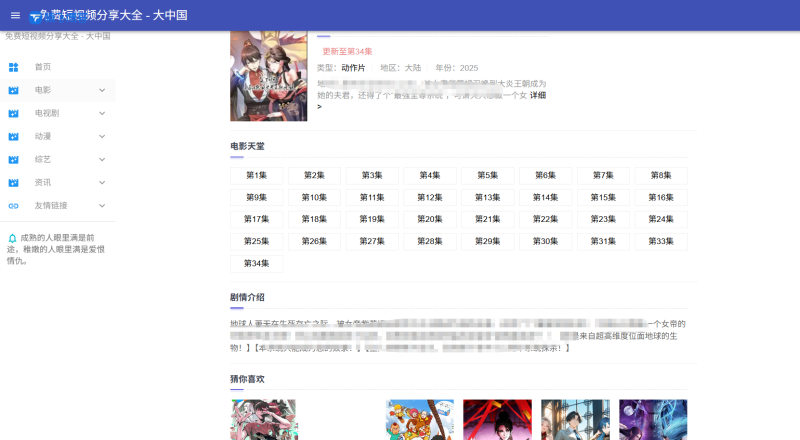Expand the 资讯 submenu chevron
The image size is (800, 440).
click(102, 183)
